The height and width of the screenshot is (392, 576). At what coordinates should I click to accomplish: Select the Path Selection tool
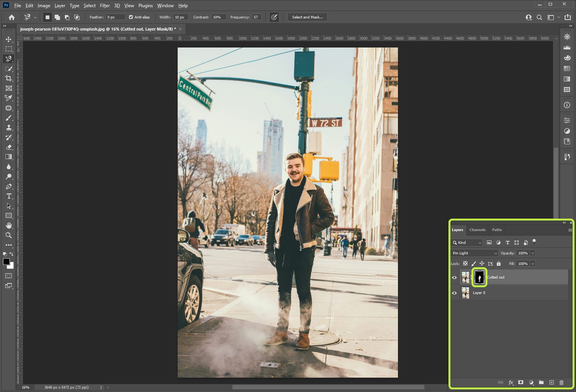[9, 206]
